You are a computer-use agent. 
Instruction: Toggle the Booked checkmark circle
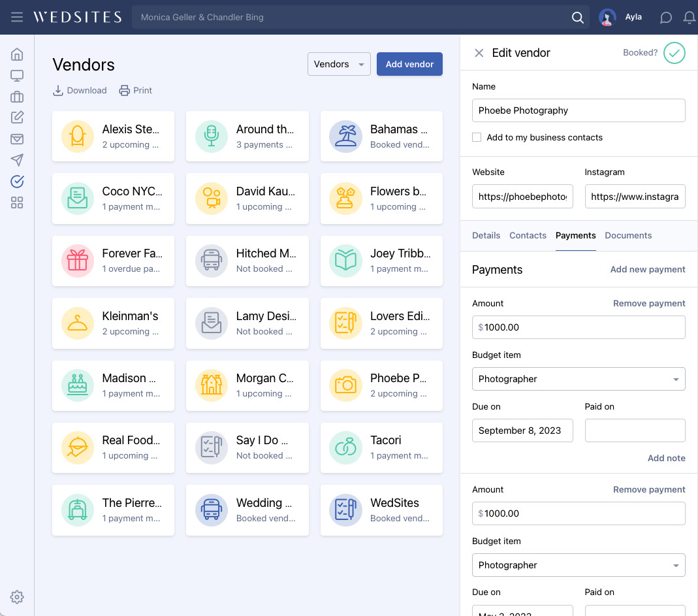point(674,53)
